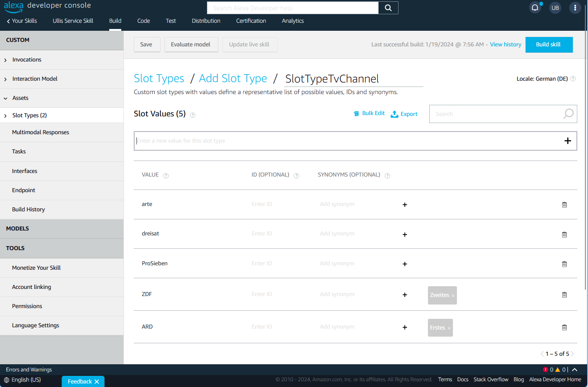The height and width of the screenshot is (387, 588).
Task: Delete the arte slot value
Action: pyautogui.click(x=564, y=205)
